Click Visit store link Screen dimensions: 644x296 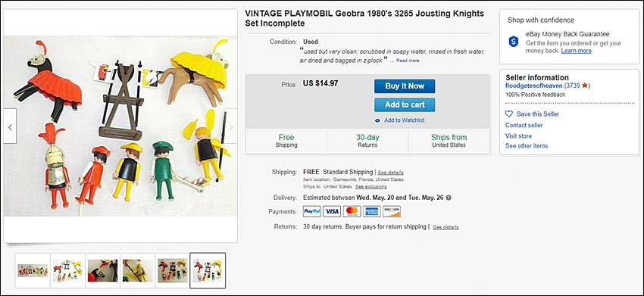pos(518,136)
